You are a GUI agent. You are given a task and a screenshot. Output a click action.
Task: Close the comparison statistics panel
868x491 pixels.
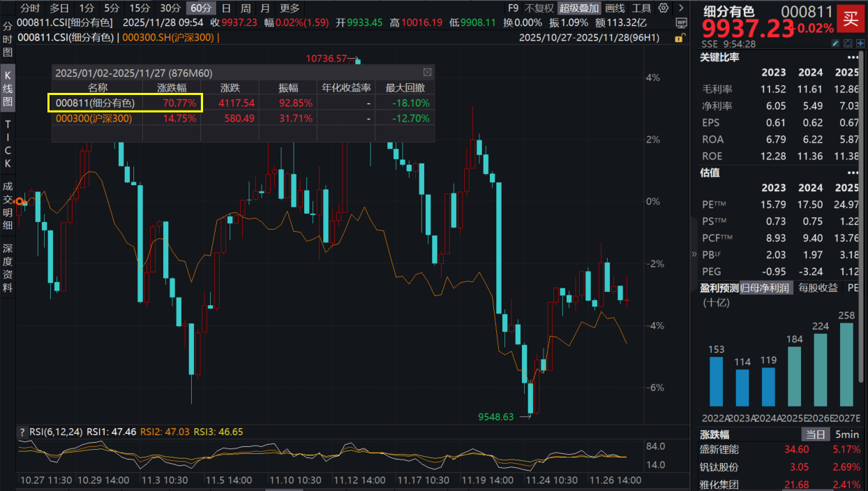click(x=427, y=73)
